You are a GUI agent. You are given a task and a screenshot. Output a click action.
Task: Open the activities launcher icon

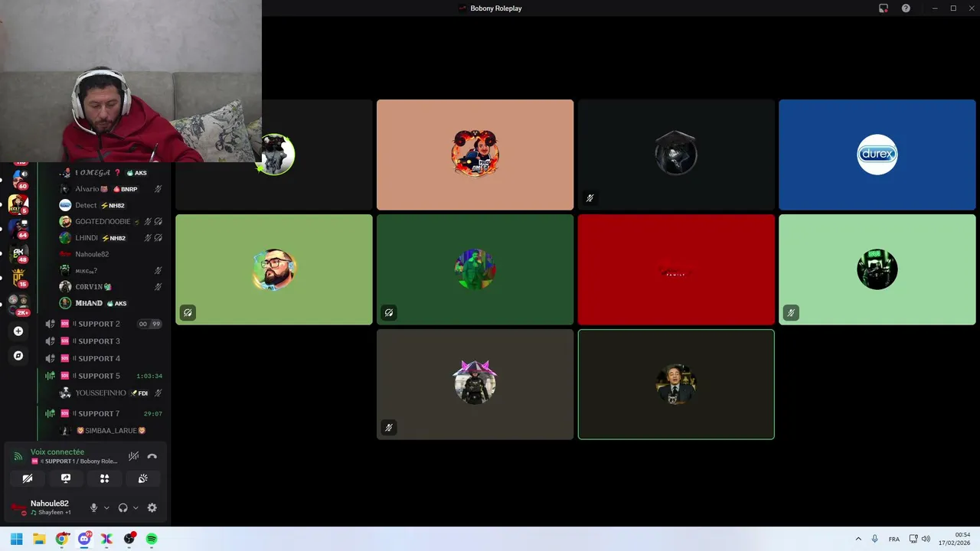(104, 478)
